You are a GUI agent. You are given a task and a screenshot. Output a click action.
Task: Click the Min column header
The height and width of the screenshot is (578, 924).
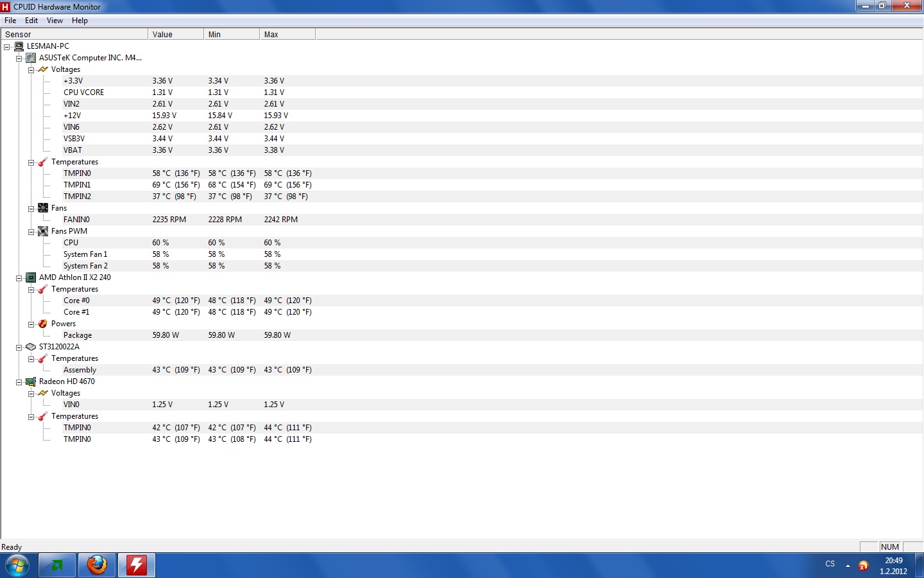point(232,34)
